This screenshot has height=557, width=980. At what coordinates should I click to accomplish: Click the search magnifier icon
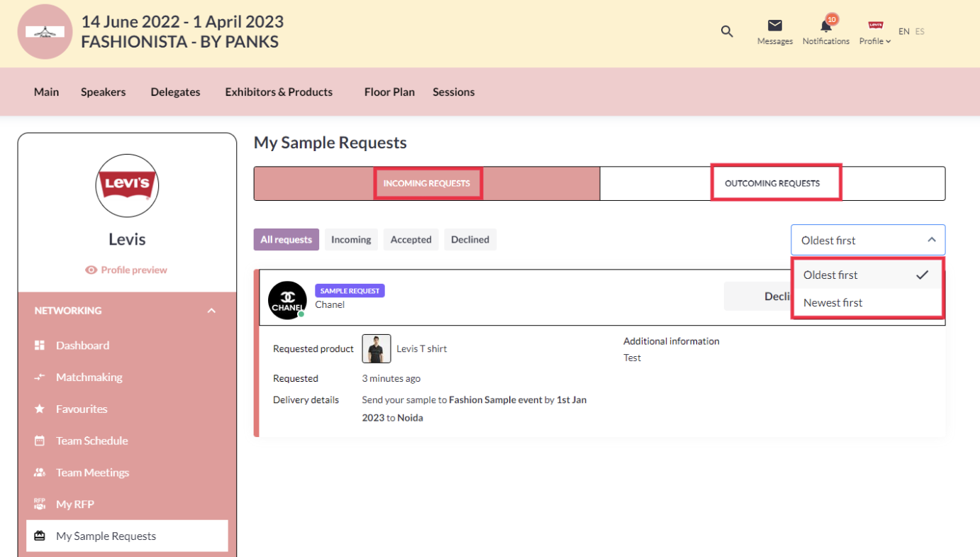tap(727, 31)
